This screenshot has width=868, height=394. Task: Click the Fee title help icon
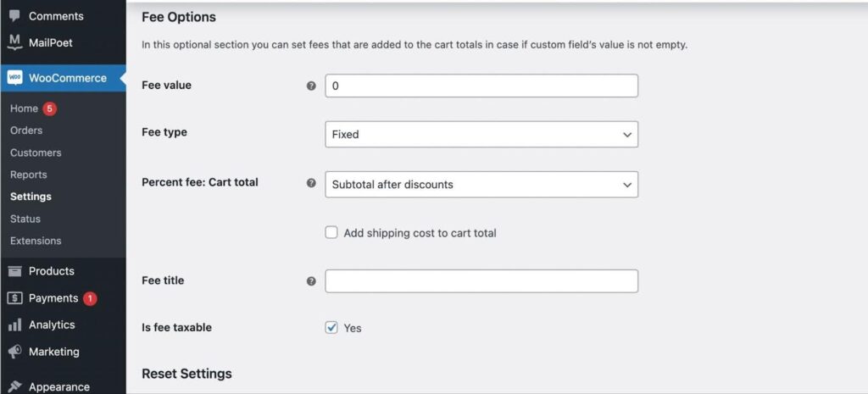click(x=312, y=281)
